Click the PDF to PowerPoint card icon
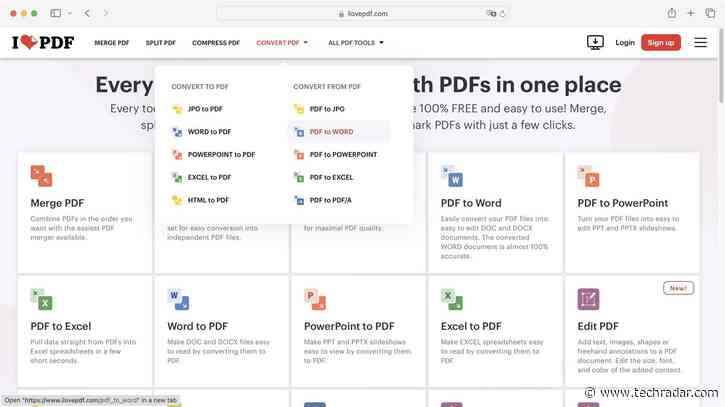Image resolution: width=725 pixels, height=407 pixels. pos(589,176)
